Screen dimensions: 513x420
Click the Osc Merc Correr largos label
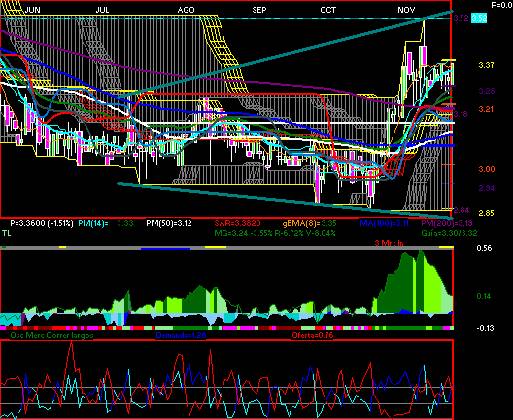point(52,335)
